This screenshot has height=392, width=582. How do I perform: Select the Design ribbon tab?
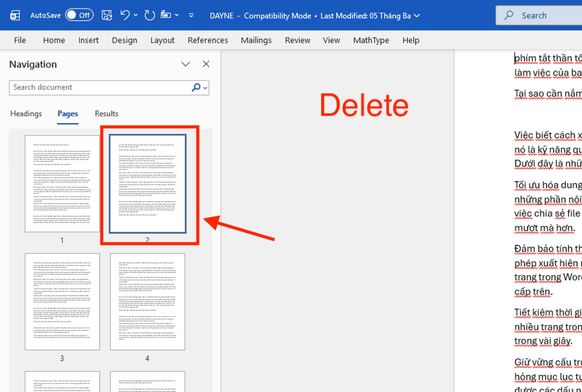124,40
